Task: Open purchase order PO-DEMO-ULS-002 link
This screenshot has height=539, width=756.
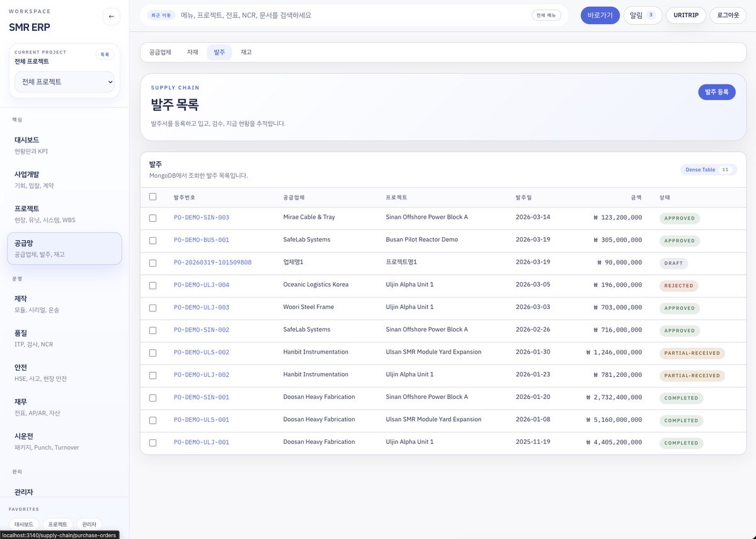Action: (x=202, y=352)
